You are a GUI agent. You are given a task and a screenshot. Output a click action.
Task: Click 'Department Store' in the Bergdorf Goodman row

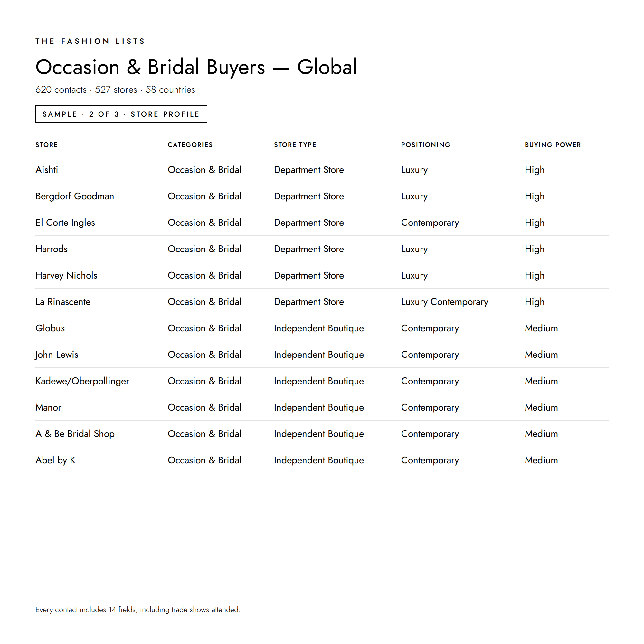(309, 196)
